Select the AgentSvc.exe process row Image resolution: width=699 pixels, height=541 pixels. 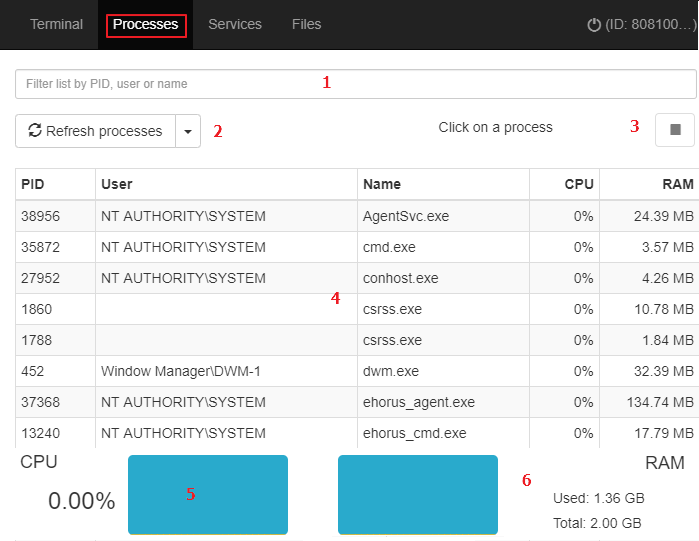click(x=357, y=216)
